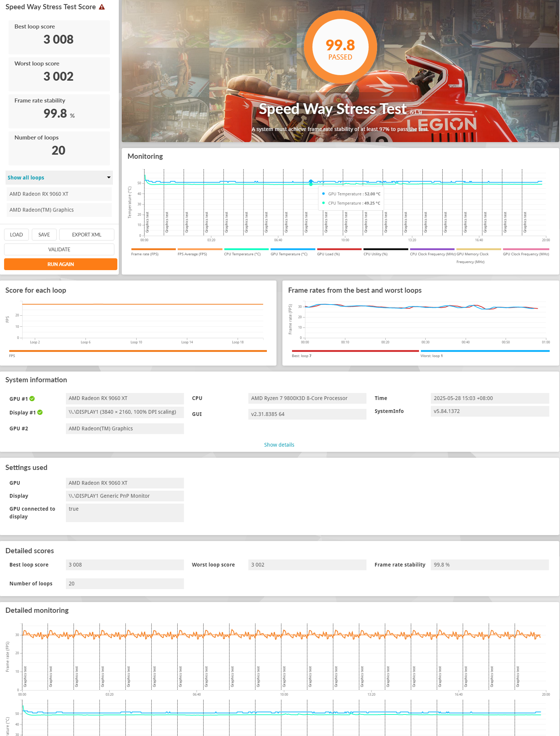Click the Detailed scores Frame rate stability 99.8 %
This screenshot has height=736, width=560.
[490, 565]
